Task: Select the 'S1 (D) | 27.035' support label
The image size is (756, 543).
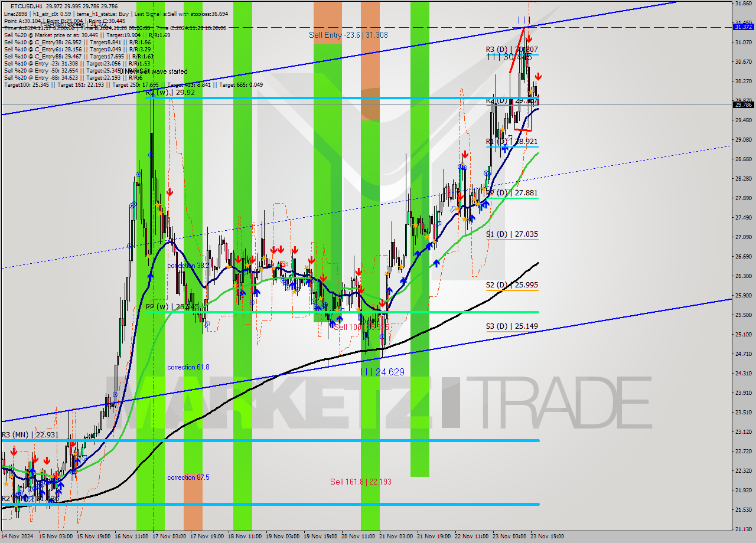Action: click(512, 234)
